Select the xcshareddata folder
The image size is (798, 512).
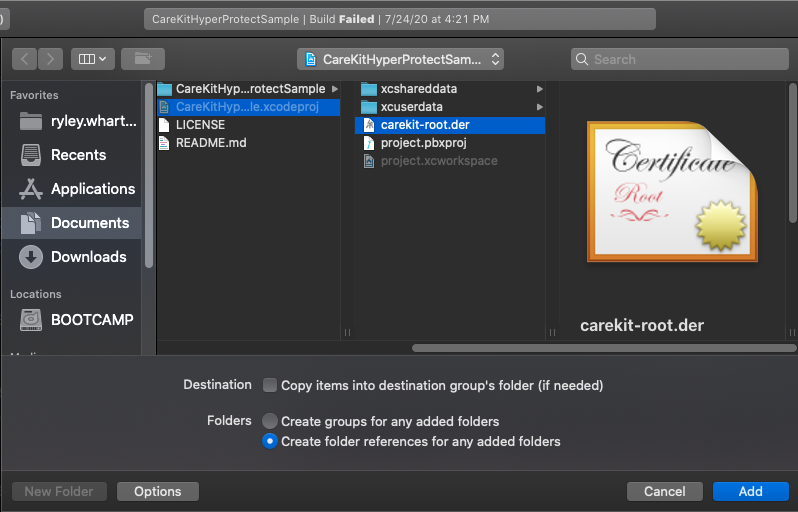pyautogui.click(x=450, y=89)
